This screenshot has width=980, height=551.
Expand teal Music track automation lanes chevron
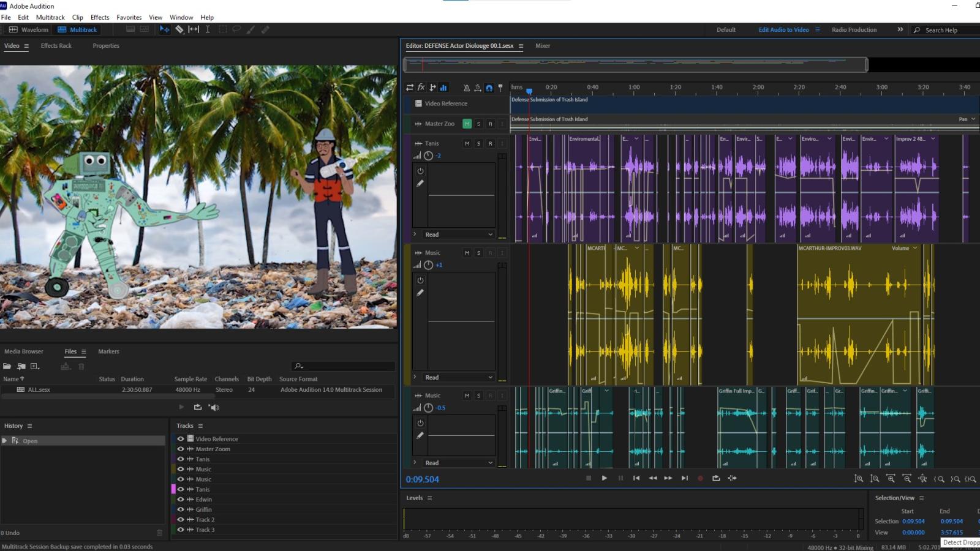coord(415,462)
